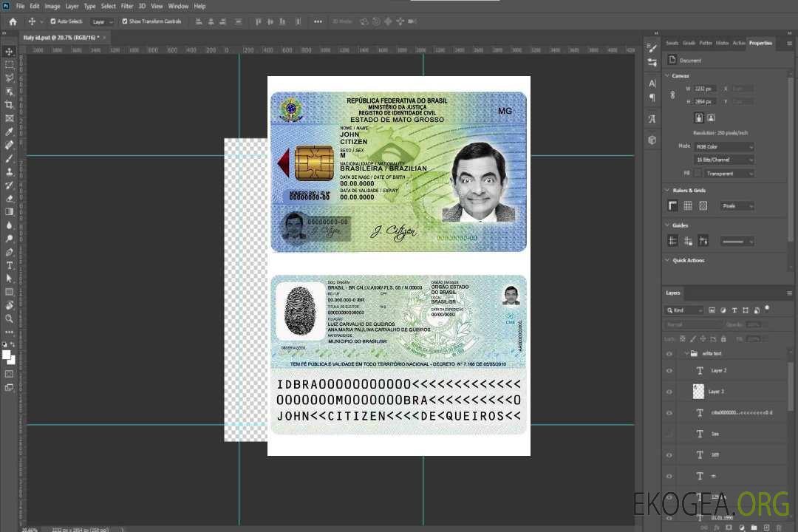
Task: Collapse the Canvas section
Action: 667,75
